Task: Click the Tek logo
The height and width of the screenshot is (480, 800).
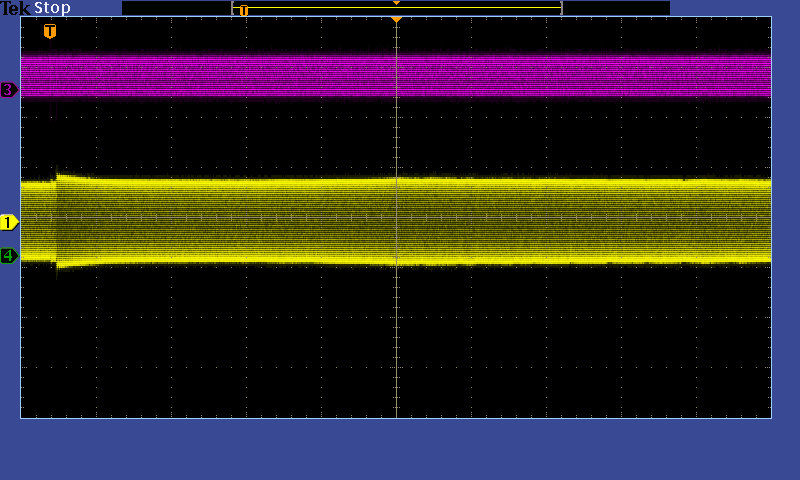Action: click(16, 8)
